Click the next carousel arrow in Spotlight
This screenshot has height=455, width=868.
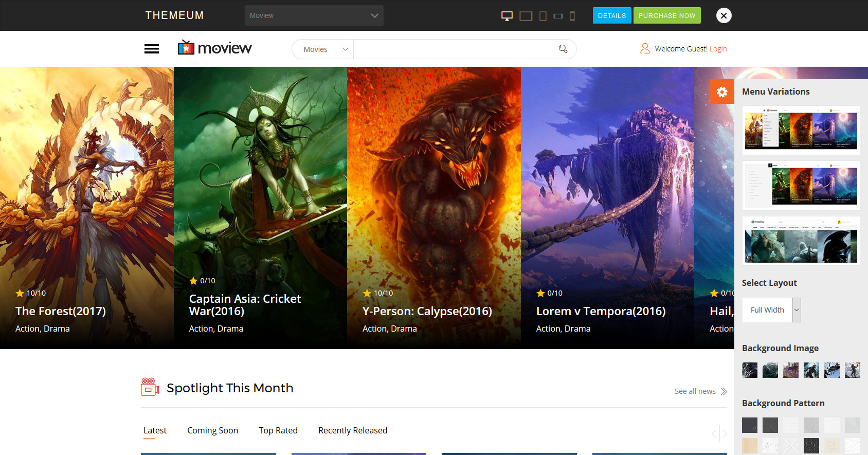[x=725, y=433]
